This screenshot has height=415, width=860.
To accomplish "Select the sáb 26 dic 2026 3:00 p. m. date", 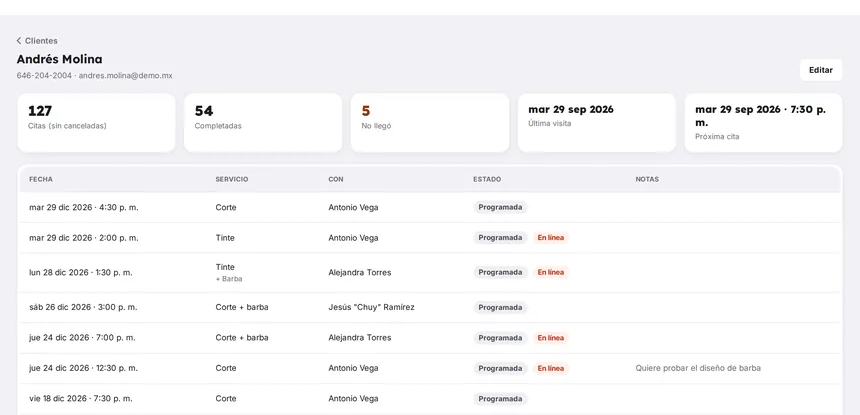I will click(83, 307).
